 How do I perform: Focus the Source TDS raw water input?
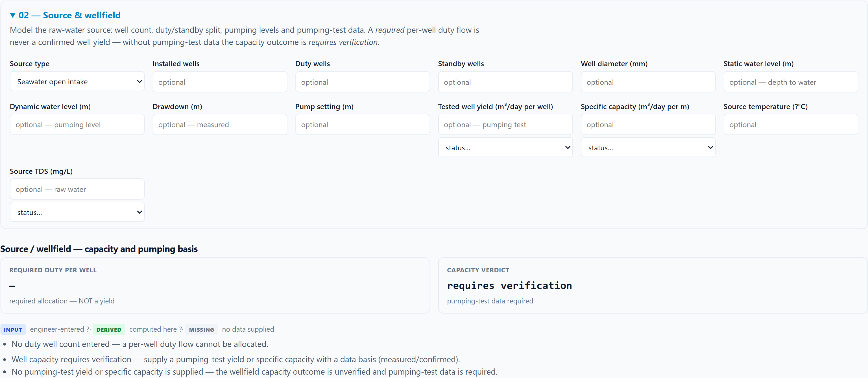(x=77, y=189)
